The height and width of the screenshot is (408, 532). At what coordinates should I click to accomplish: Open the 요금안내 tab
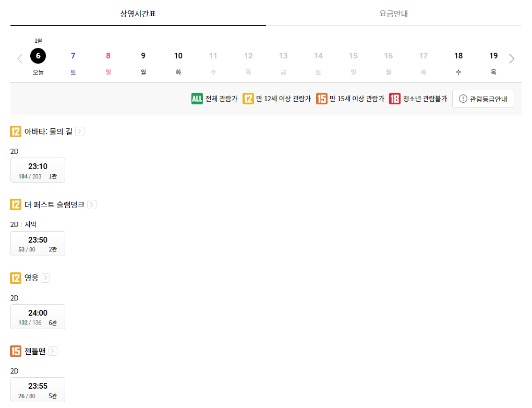click(x=394, y=14)
